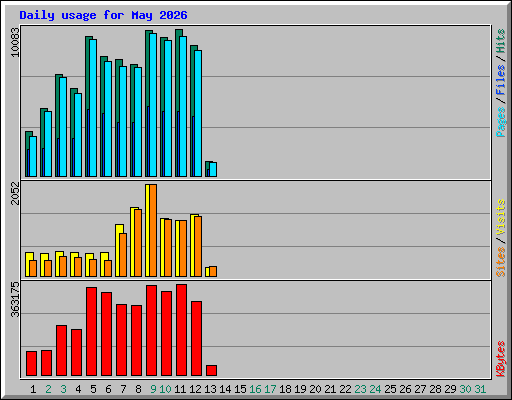Click the 'Daily usage for May 2026' title
512x400 pixels.
pyautogui.click(x=103, y=15)
